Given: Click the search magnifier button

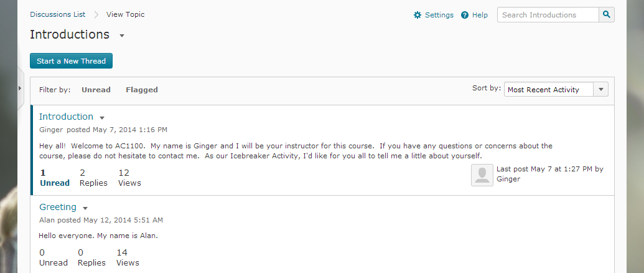Looking at the screenshot, I should 607,15.
